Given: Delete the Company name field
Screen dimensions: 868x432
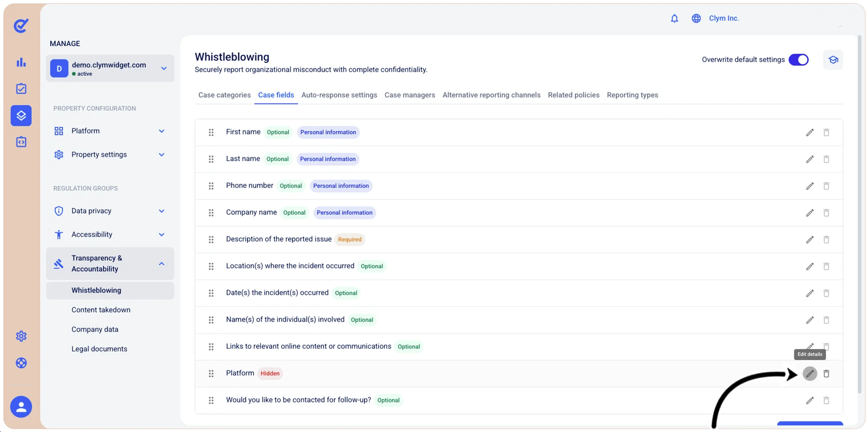Looking at the screenshot, I should pyautogui.click(x=826, y=213).
